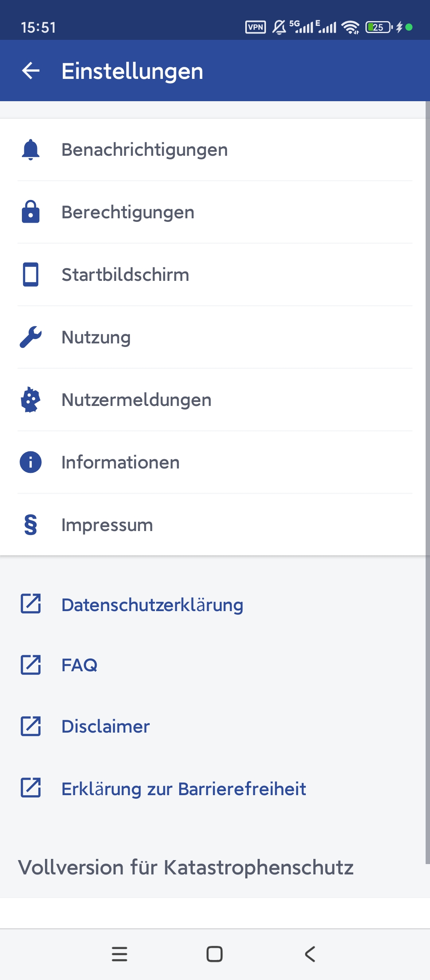Tap Vollversion für Katastrophenschutz heading
Screen dimensions: 430x980
186,867
